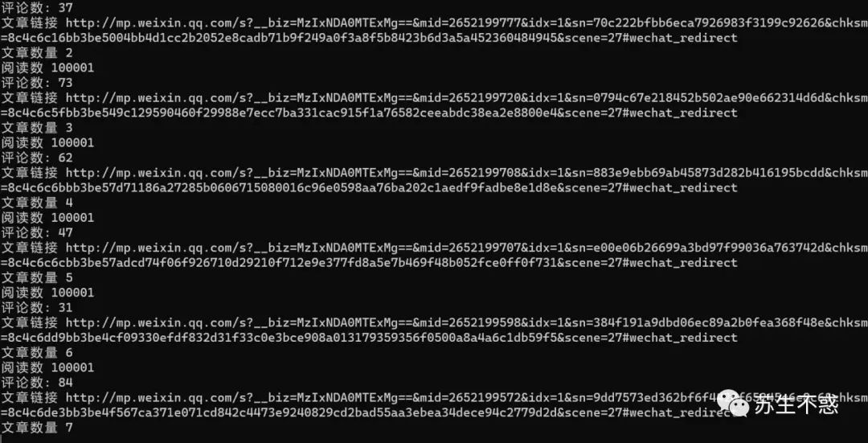Viewport: 868px width, 443px height.
Task: Click the line 文章数量 6
Action: tap(37, 352)
